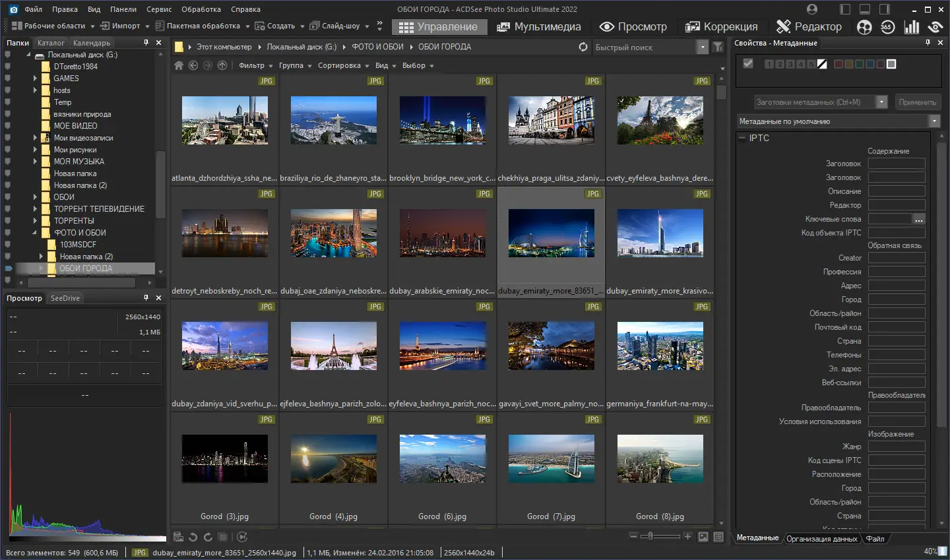Screen dimensions: 950x560
Task: Click the quick search filter funnel icon
Action: click(718, 47)
